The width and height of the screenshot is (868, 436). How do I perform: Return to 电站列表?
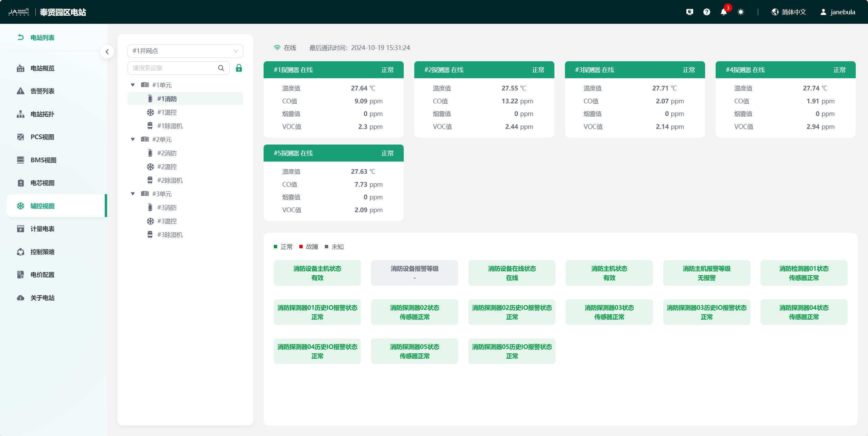click(x=42, y=38)
